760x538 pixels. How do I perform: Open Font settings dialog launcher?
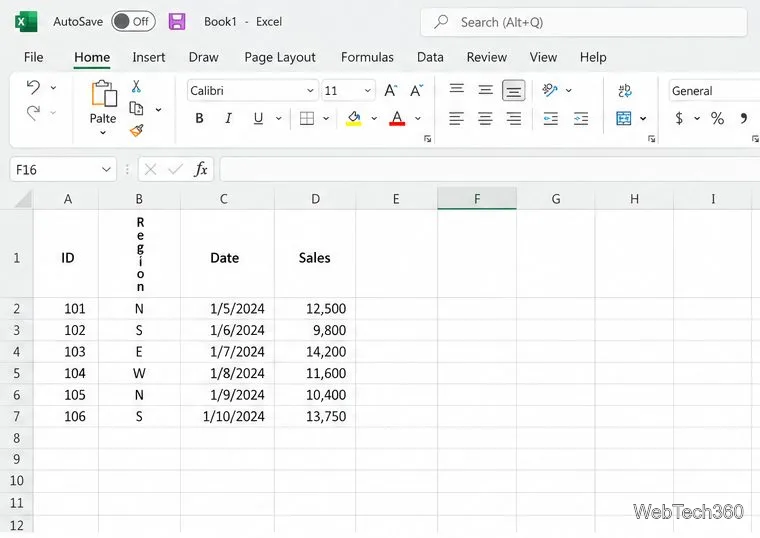428,139
